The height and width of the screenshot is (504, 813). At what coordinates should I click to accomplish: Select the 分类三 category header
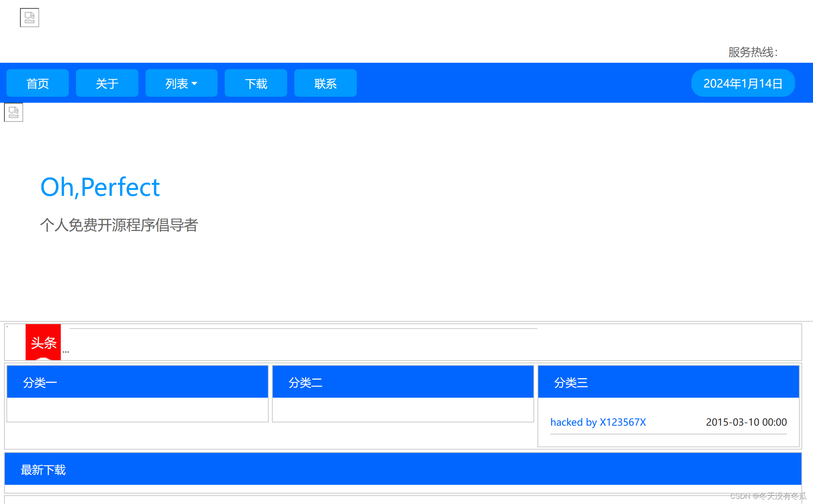coord(571,382)
